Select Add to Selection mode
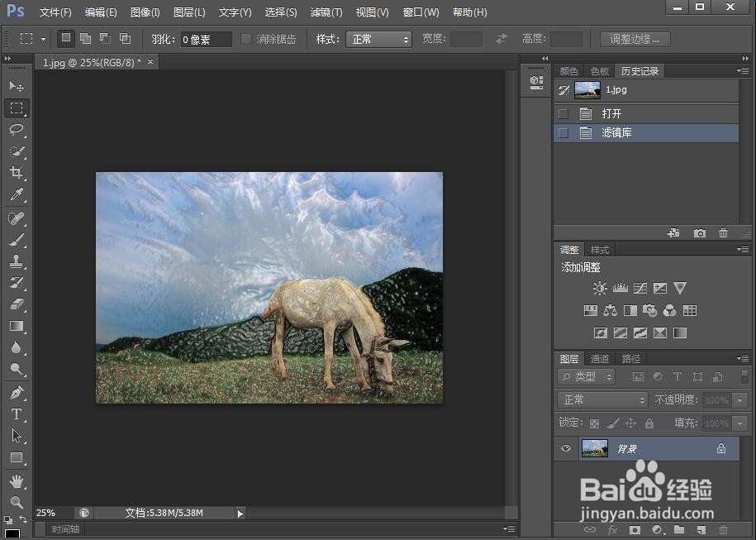 click(x=85, y=39)
